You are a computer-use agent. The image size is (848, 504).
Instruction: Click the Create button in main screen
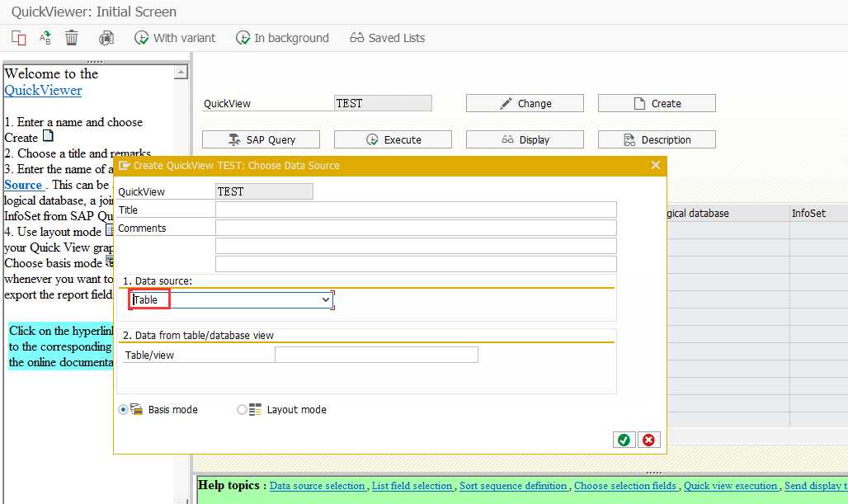(x=657, y=103)
